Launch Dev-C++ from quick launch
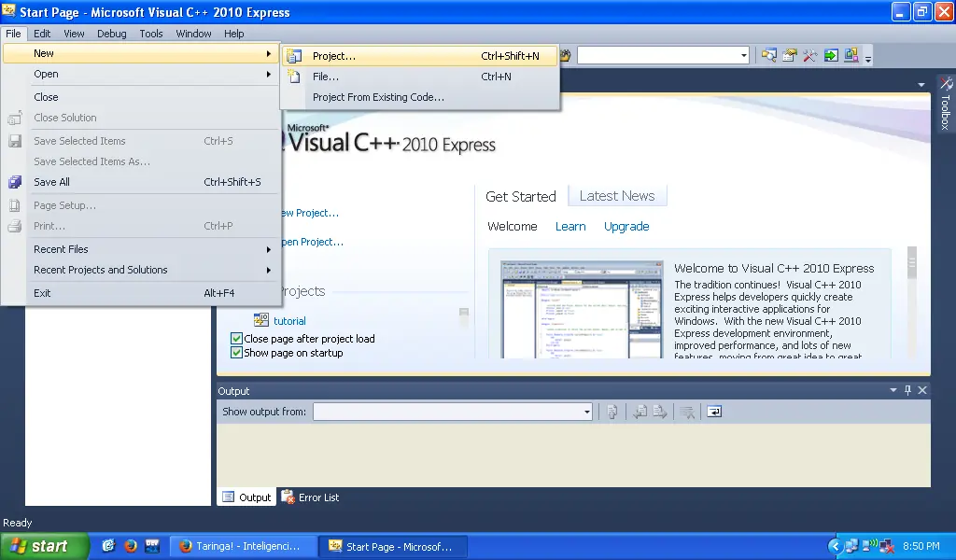The image size is (956, 560). tap(152, 545)
